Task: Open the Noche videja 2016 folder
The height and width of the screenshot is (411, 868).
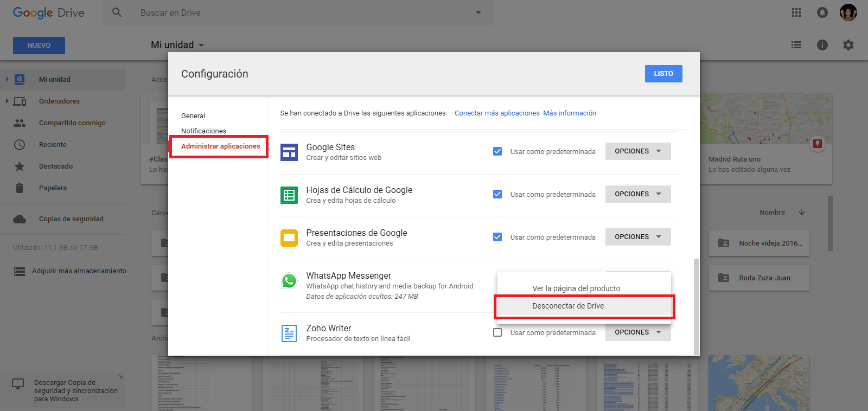Action: pos(759,243)
